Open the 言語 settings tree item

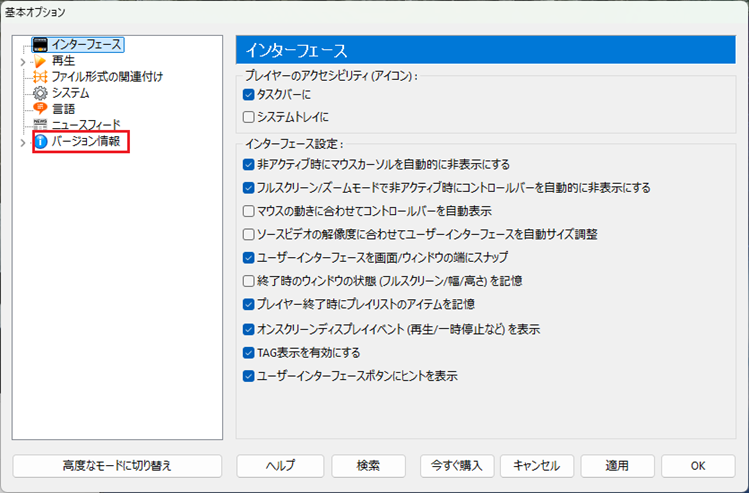(x=64, y=108)
